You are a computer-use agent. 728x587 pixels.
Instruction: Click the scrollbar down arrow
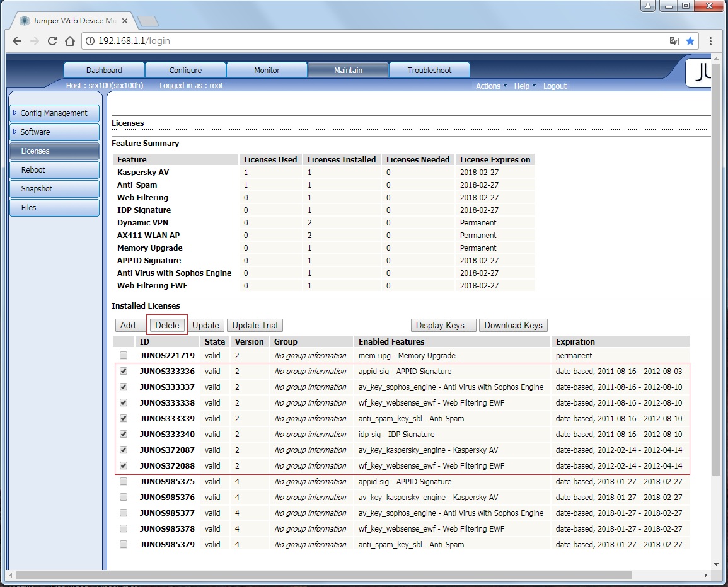[x=717, y=565]
